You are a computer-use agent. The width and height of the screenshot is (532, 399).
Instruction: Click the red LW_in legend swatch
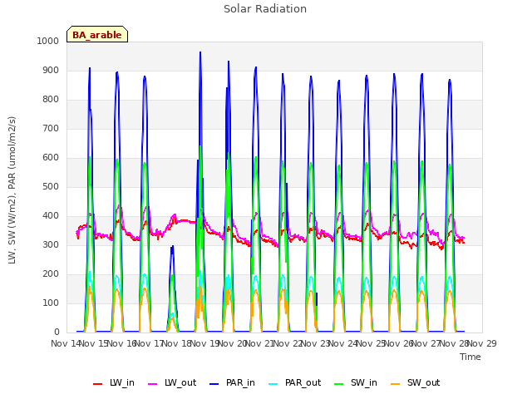pos(98,384)
